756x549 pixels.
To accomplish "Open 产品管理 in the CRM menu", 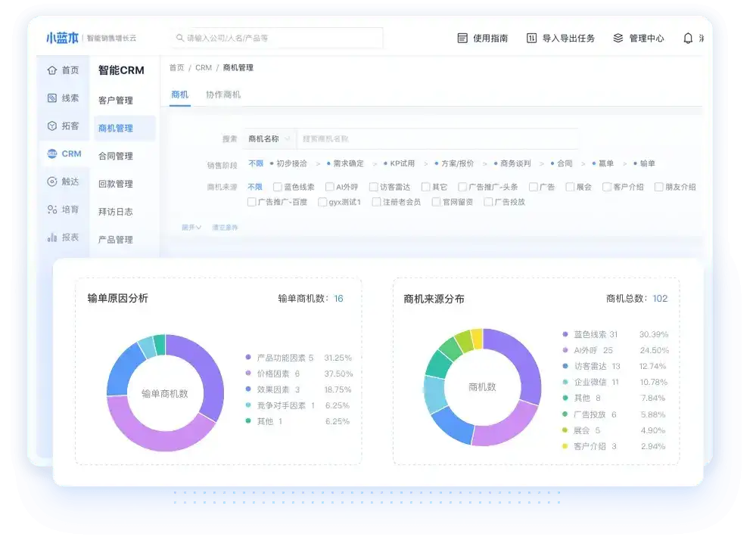I will (x=116, y=240).
